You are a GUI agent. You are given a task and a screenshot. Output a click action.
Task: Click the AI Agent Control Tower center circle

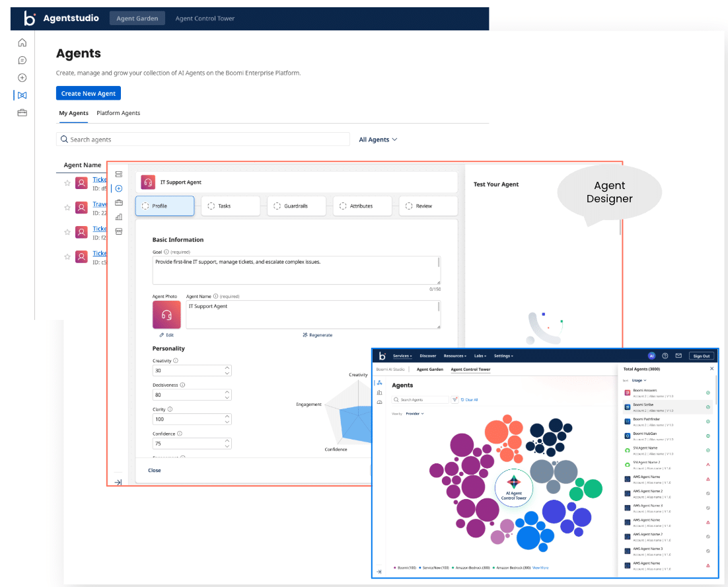[513, 488]
